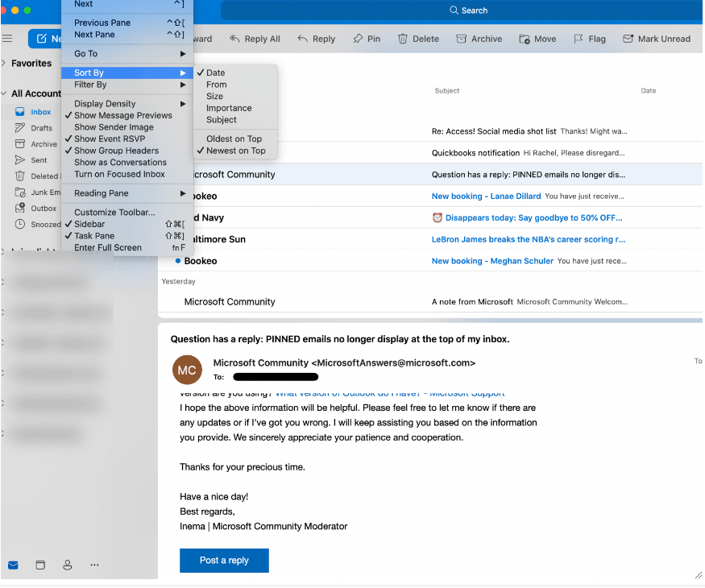
Task: Click the Search field at the top
Action: (467, 10)
